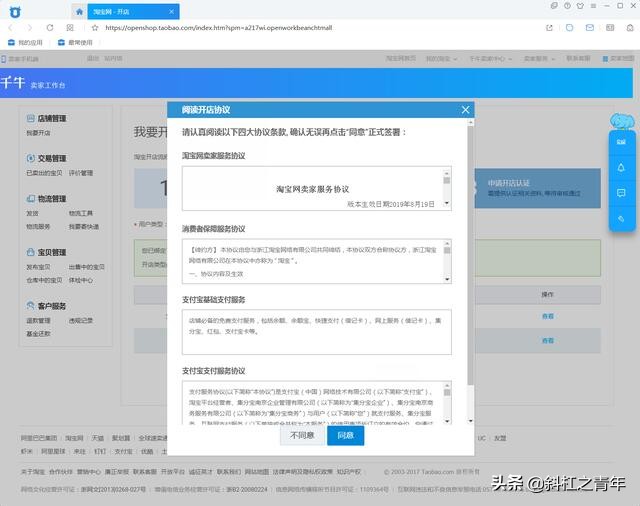
Task: Click the pencil feedback floating icon
Action: point(621,219)
